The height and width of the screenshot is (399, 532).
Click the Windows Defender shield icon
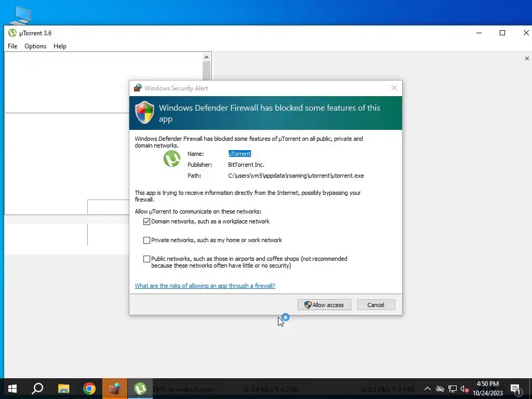(144, 112)
